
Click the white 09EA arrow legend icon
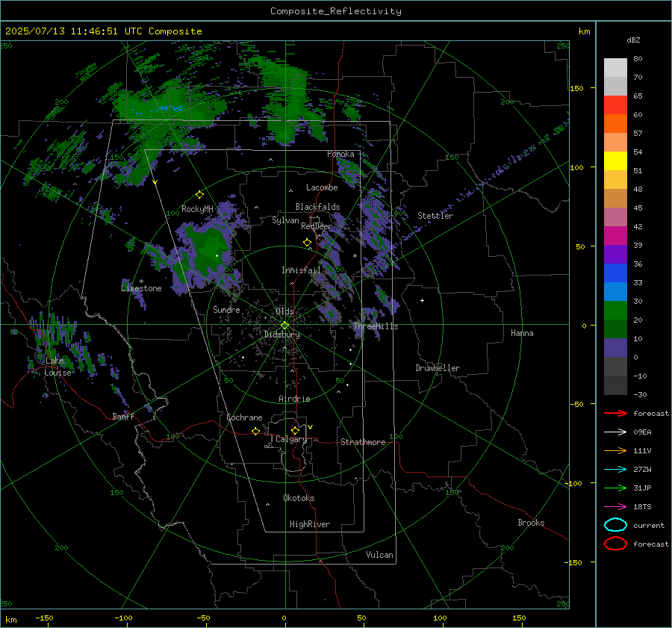[615, 432]
